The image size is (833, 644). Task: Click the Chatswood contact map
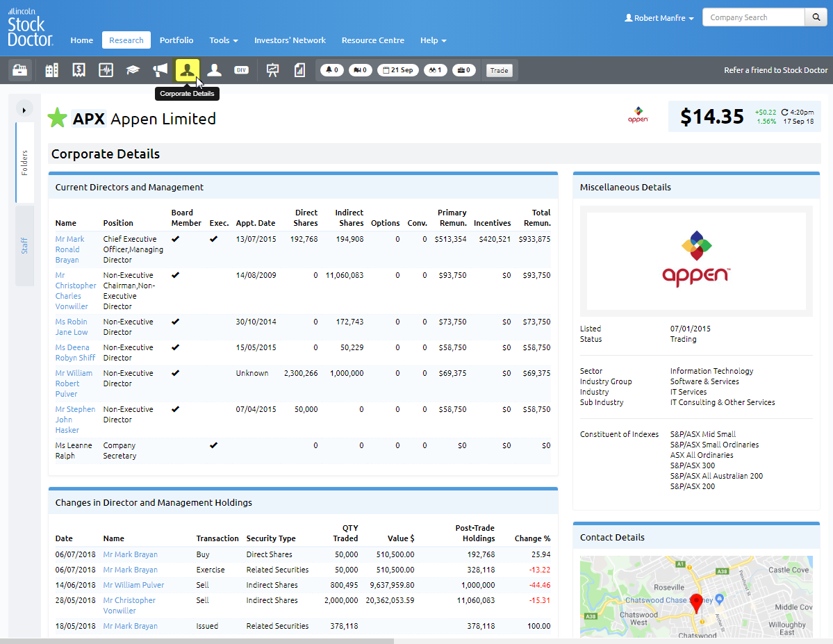click(x=696, y=597)
